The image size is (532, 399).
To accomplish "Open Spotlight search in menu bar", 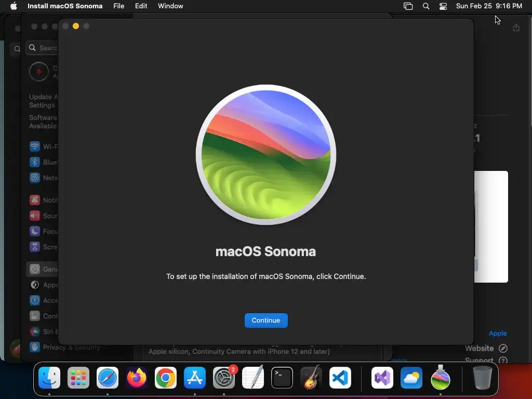I will point(426,6).
